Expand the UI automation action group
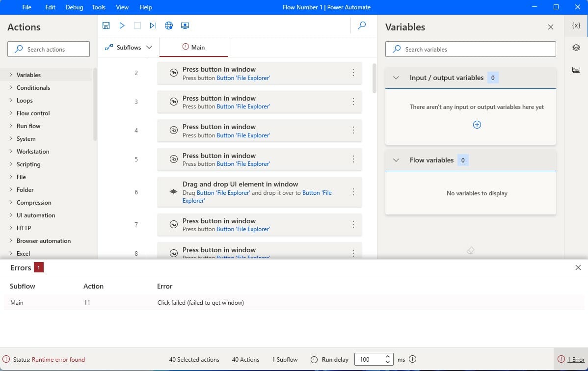This screenshot has height=371, width=588. pos(10,215)
